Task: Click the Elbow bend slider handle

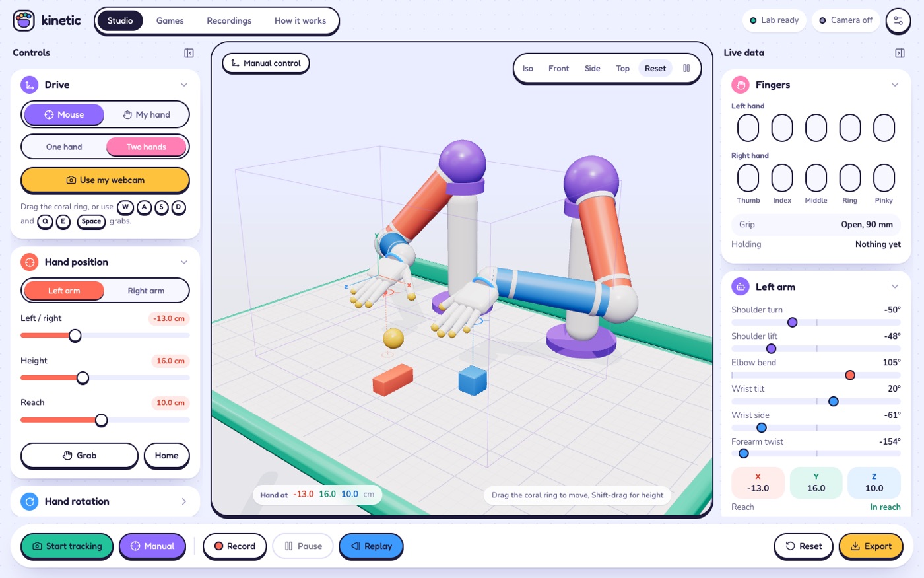Action: 850,375
